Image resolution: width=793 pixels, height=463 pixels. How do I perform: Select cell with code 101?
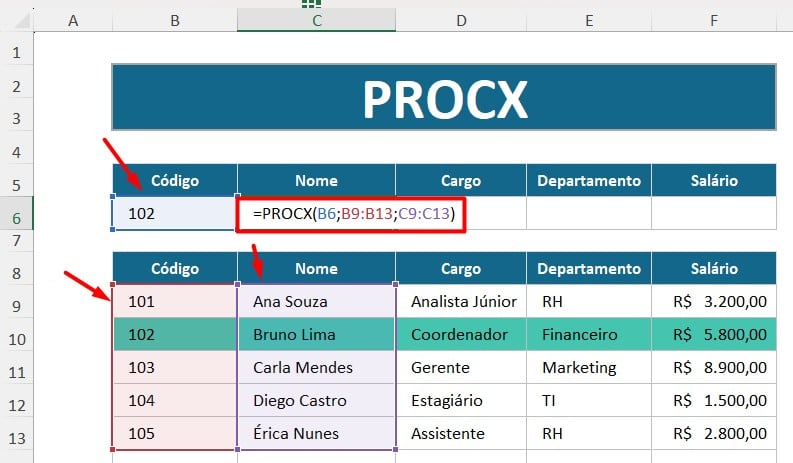point(174,301)
